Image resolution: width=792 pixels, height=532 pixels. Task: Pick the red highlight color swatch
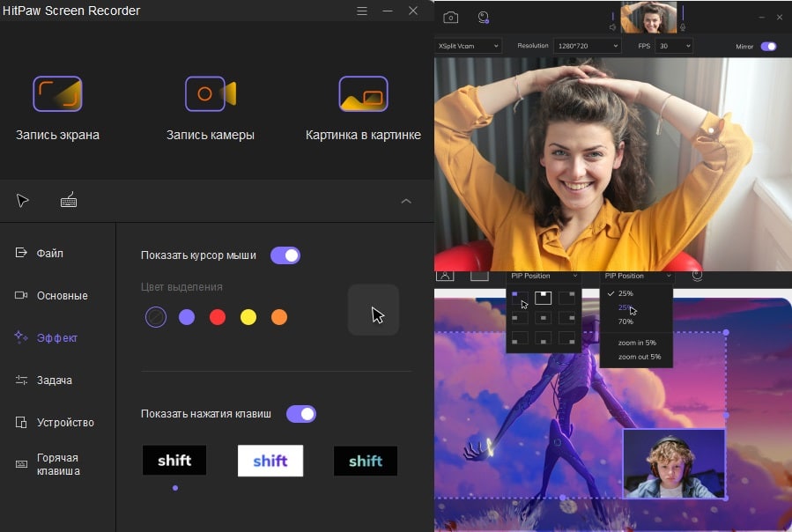click(218, 317)
